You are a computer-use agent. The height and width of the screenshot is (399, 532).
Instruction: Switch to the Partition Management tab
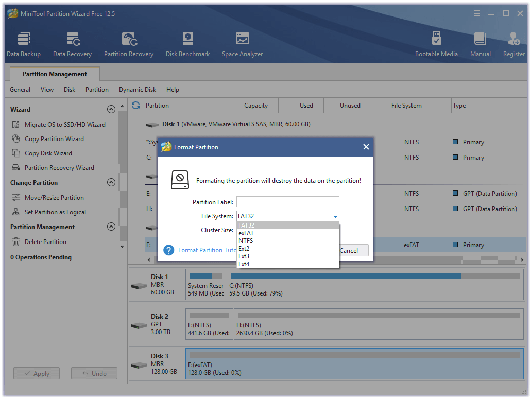55,74
